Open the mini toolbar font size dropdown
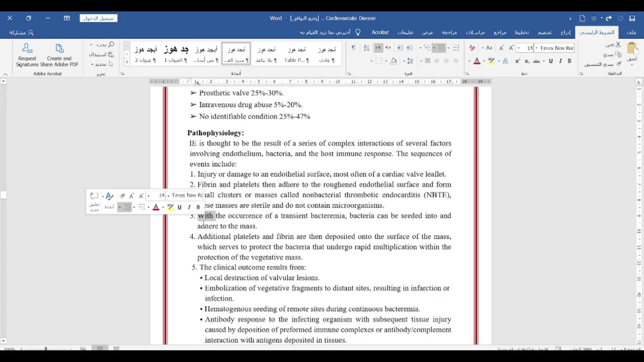The height and width of the screenshot is (362, 644). click(x=149, y=196)
